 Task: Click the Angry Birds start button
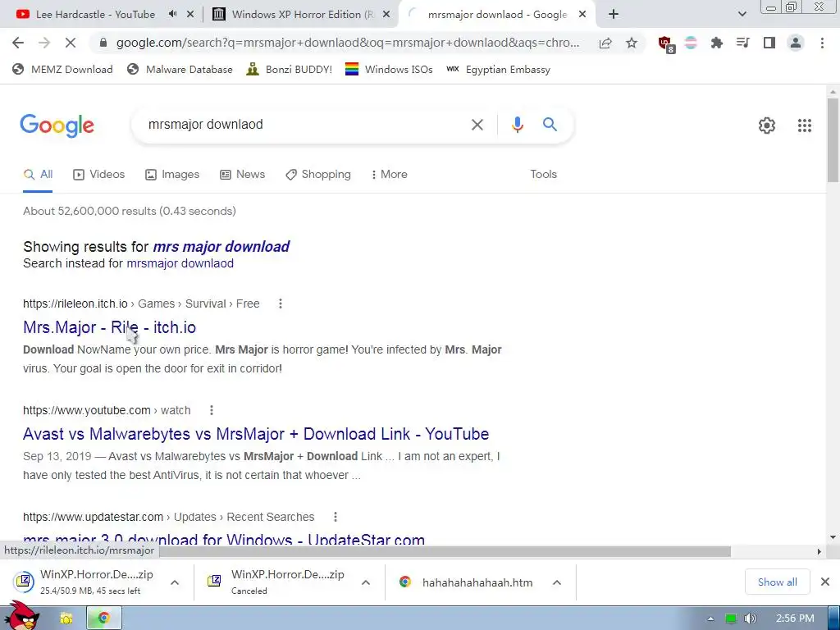point(23,616)
